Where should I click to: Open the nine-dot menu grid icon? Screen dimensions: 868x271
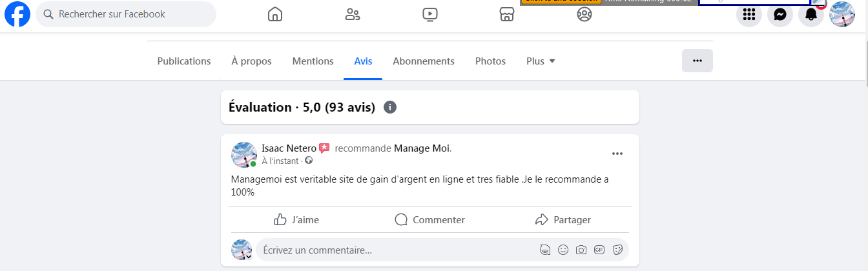pyautogui.click(x=749, y=14)
